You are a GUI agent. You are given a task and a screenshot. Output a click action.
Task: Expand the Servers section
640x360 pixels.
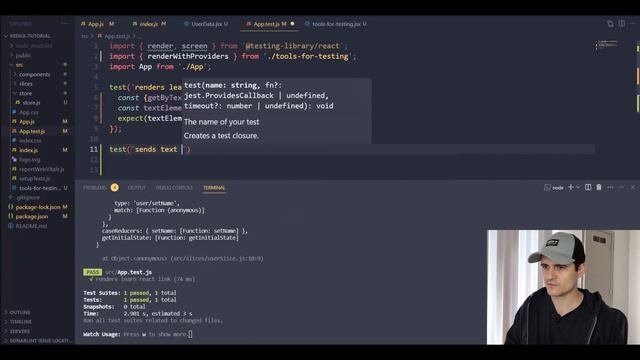[20, 331]
